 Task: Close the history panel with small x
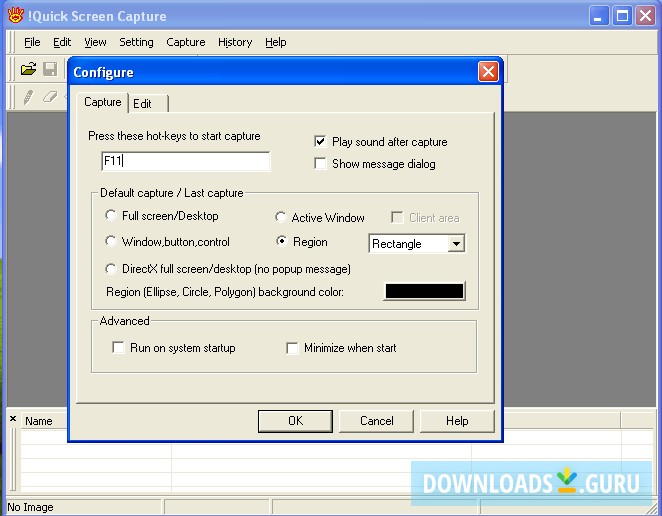click(x=13, y=418)
